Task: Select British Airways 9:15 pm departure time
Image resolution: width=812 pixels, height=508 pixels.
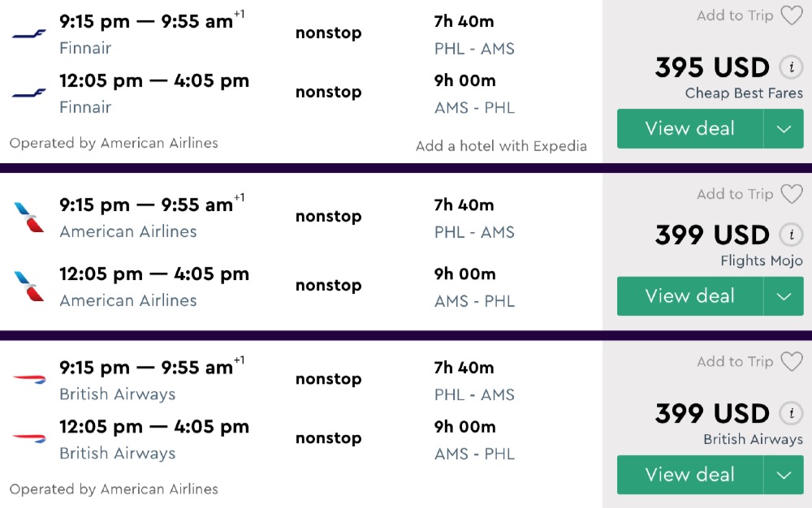Action: coord(94,368)
